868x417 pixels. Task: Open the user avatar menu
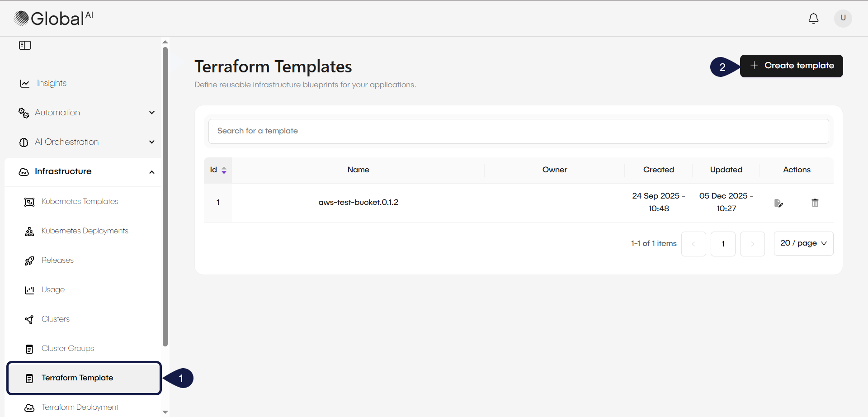click(x=843, y=18)
